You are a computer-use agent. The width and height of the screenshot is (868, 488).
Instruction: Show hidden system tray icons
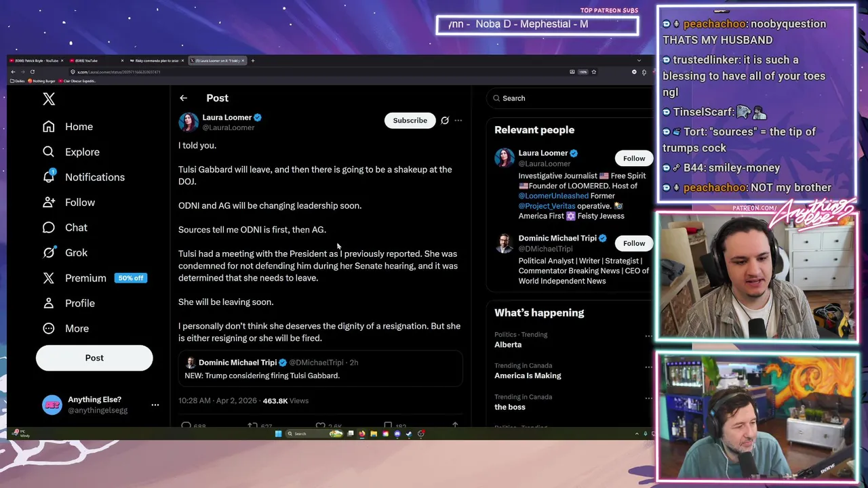point(637,434)
